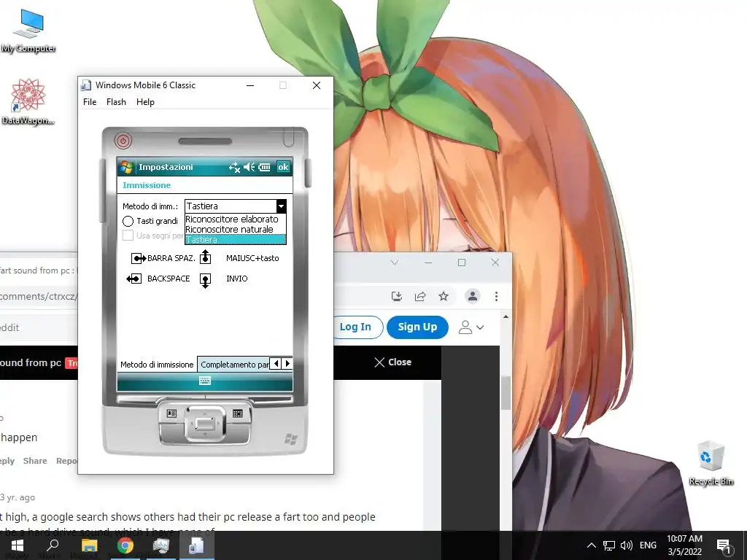Click the right tab scroll arrow

pyautogui.click(x=287, y=364)
